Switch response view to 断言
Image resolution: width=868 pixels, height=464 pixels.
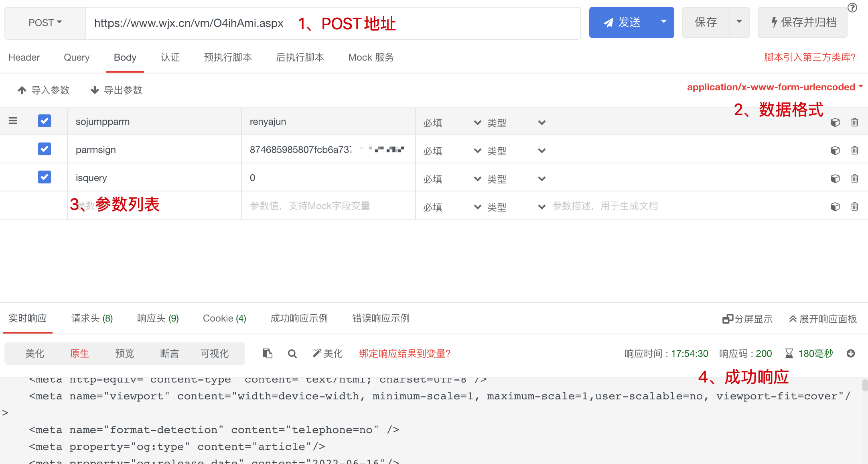pyautogui.click(x=170, y=353)
